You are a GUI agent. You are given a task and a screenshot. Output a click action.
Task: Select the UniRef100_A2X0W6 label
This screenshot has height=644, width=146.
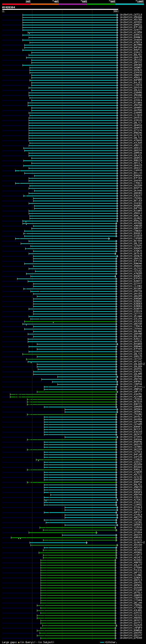coord(131,397)
